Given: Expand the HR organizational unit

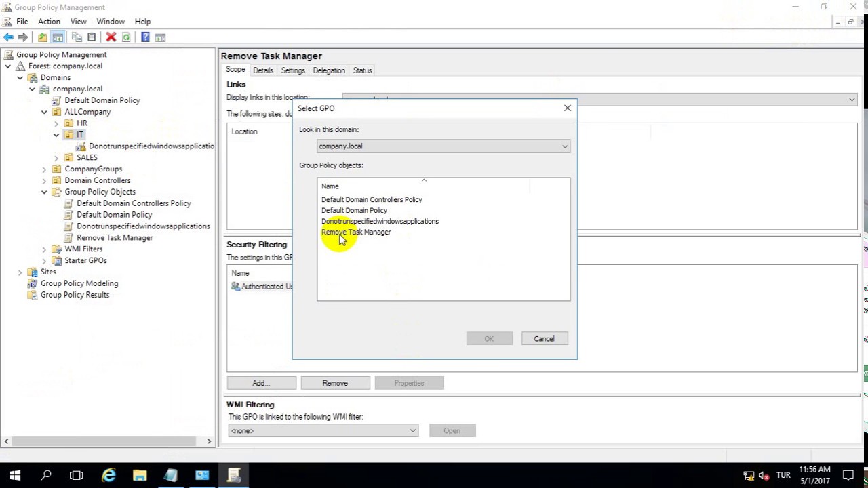Looking at the screenshot, I should point(57,123).
